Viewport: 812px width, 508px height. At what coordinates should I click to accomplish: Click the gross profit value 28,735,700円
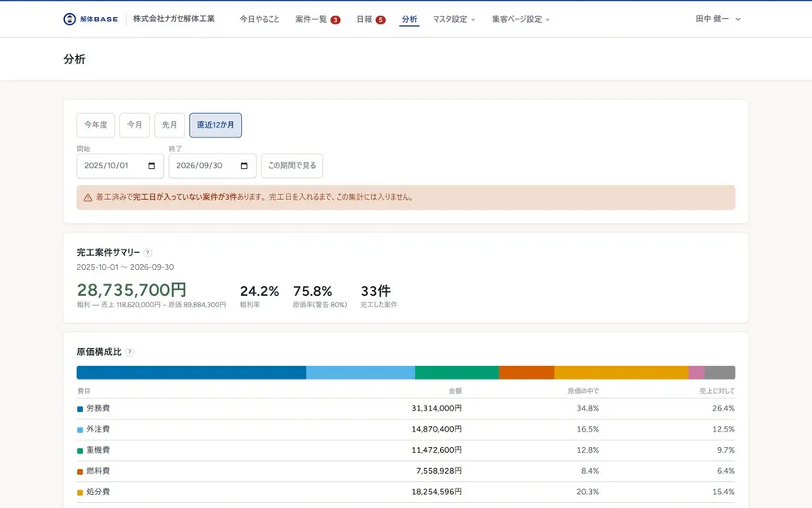click(x=132, y=290)
